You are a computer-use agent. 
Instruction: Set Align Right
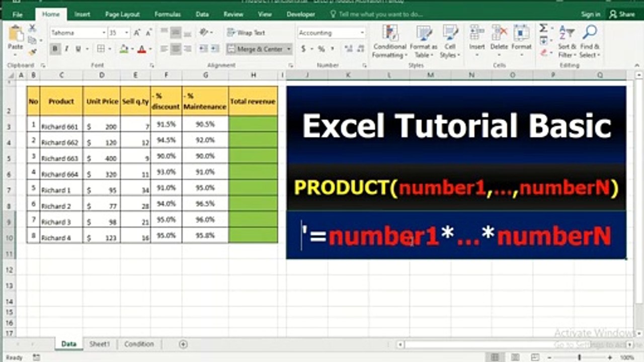(x=187, y=49)
